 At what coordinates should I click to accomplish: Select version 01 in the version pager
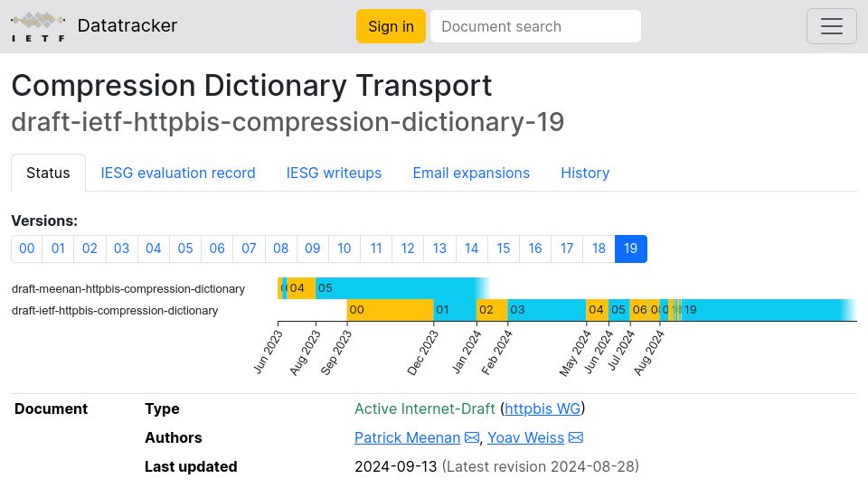click(58, 249)
